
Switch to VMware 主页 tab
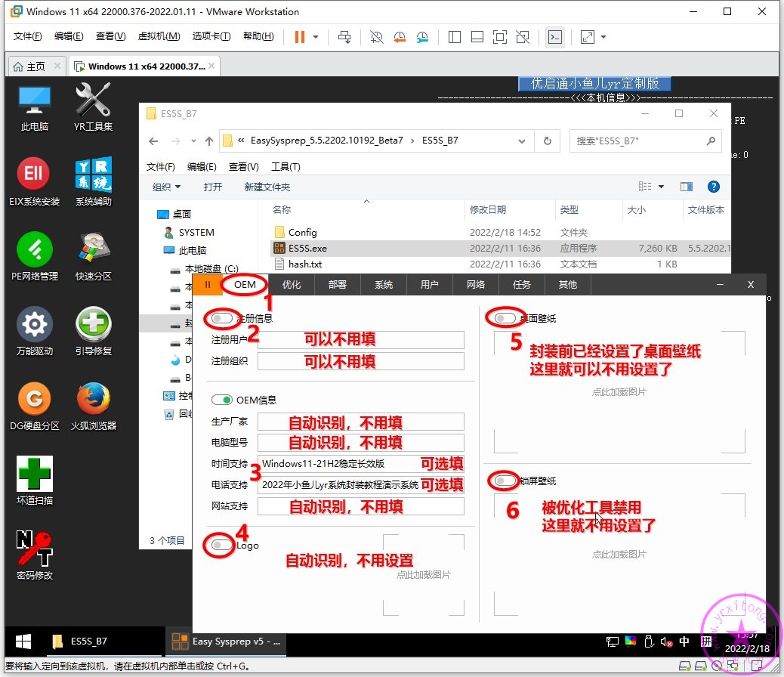coord(35,66)
